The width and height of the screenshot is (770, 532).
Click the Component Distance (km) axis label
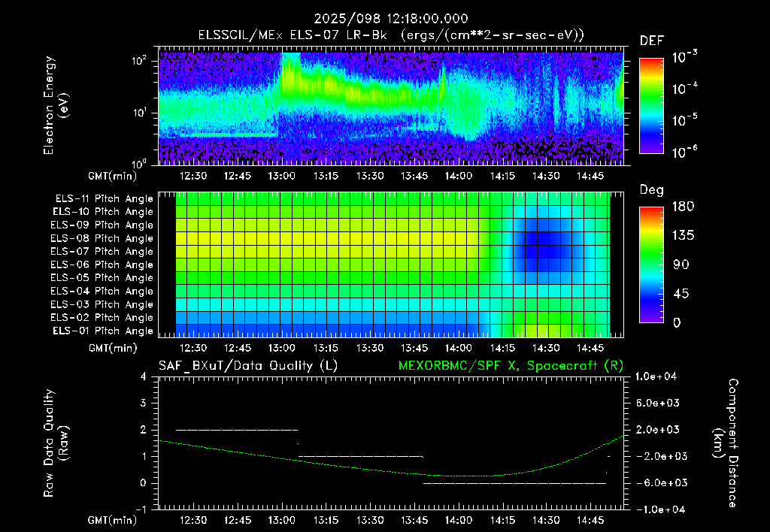coord(726,443)
